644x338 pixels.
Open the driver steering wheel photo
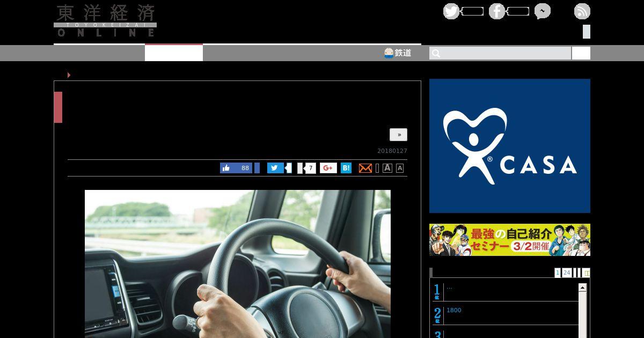coord(238,264)
